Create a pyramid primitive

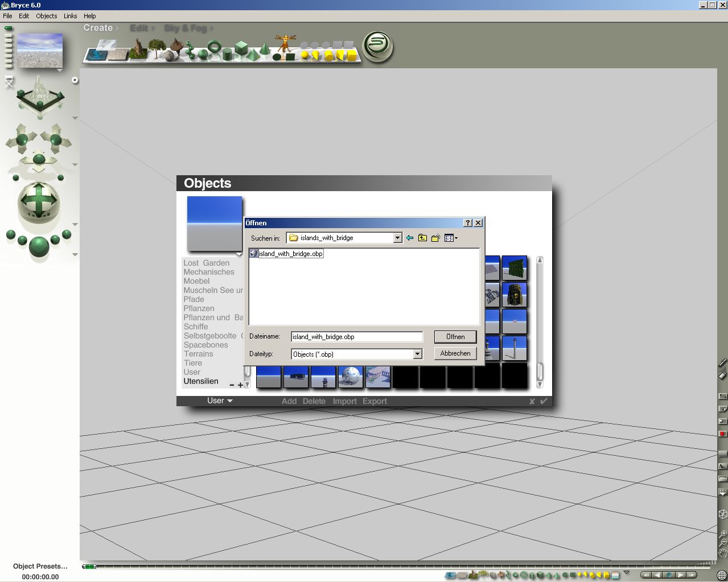pos(253,55)
